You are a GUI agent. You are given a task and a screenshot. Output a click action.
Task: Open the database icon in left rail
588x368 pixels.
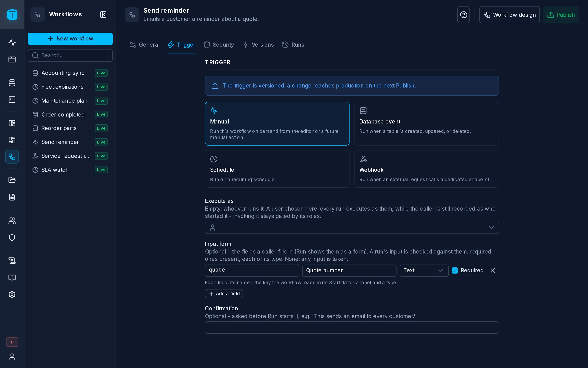(12, 83)
